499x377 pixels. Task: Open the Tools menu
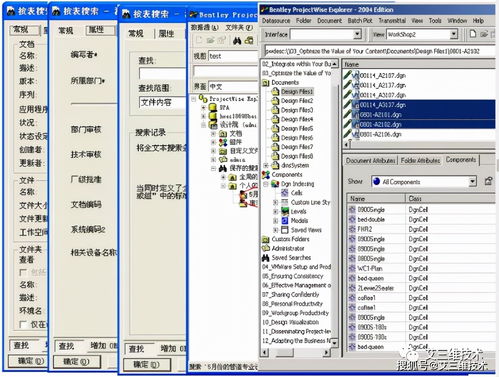pyautogui.click(x=435, y=21)
